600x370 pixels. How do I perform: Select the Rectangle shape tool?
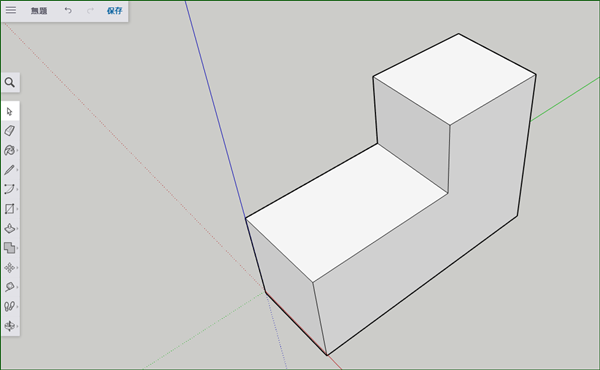10,209
